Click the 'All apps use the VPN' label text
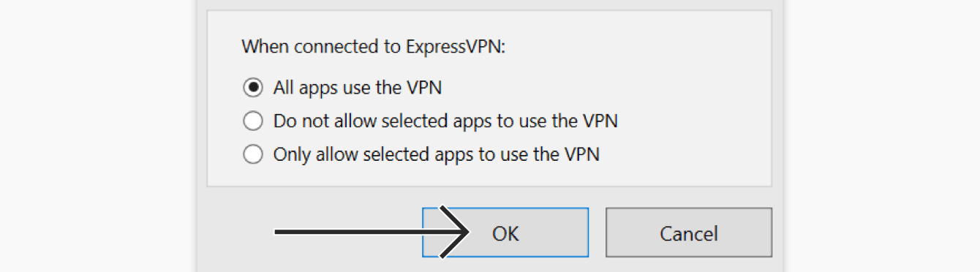Viewport: 980px width, 272px height. pyautogui.click(x=358, y=88)
